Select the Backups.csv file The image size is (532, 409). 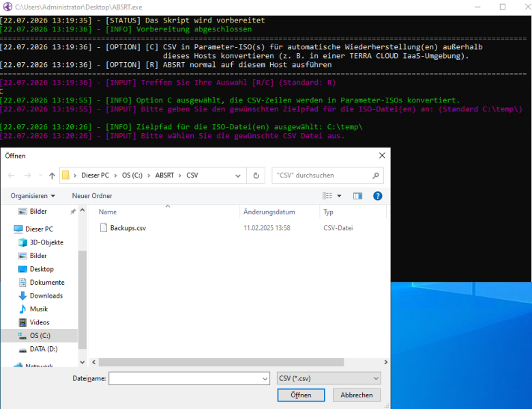(128, 228)
